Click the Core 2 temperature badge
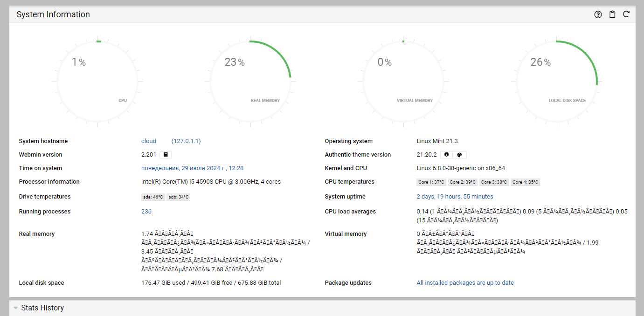The height and width of the screenshot is (316, 644). [x=462, y=182]
